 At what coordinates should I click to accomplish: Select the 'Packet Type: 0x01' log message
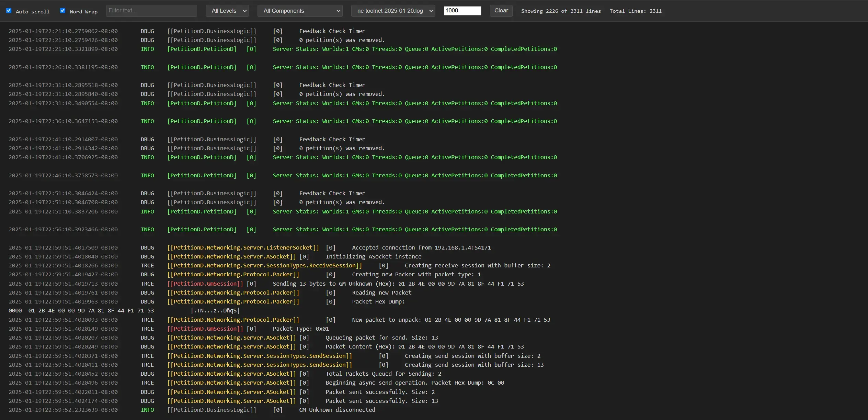point(301,329)
